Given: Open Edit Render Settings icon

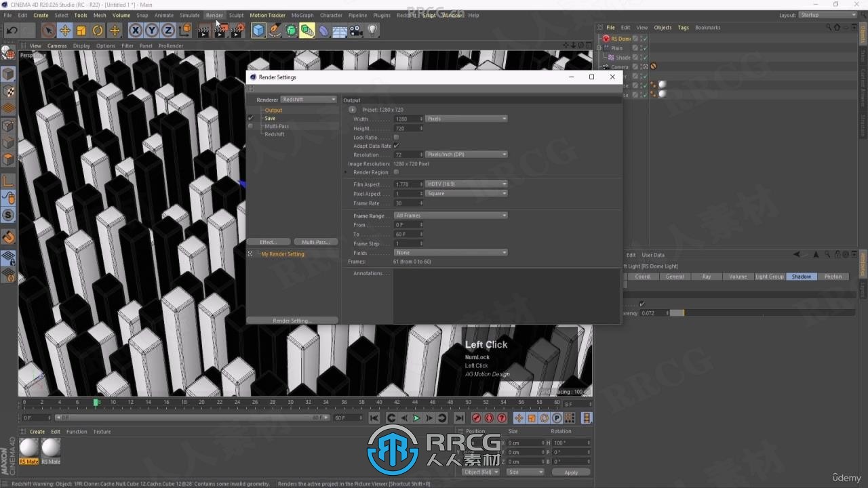Looking at the screenshot, I should [237, 30].
